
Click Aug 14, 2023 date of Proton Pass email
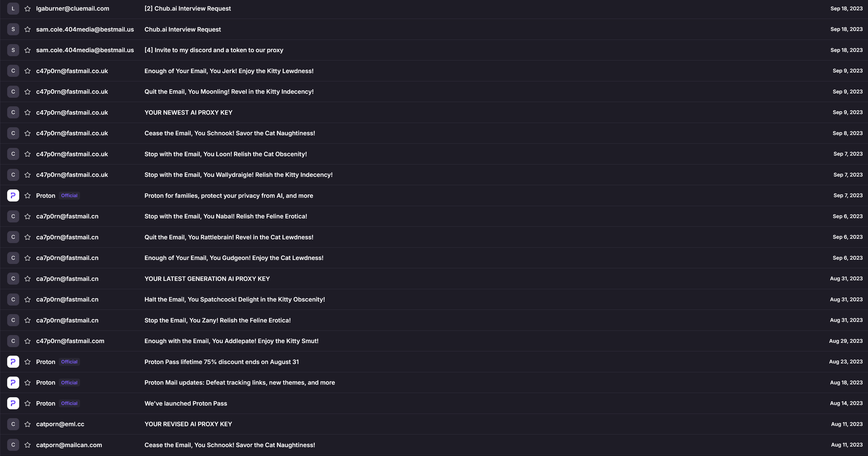tap(846, 404)
